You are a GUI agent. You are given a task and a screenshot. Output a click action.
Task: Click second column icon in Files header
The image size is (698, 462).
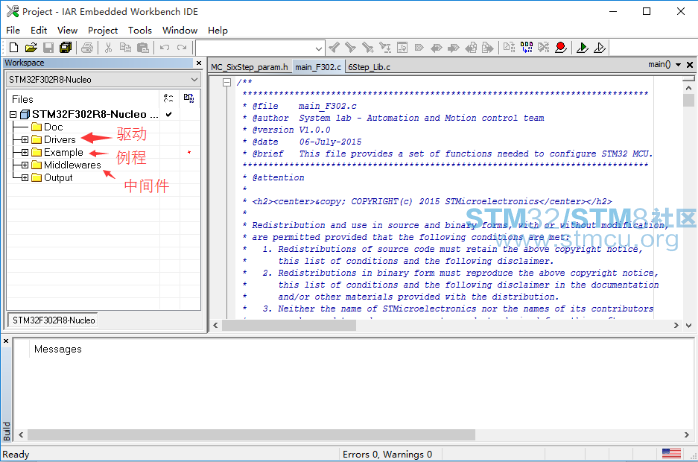coord(189,98)
